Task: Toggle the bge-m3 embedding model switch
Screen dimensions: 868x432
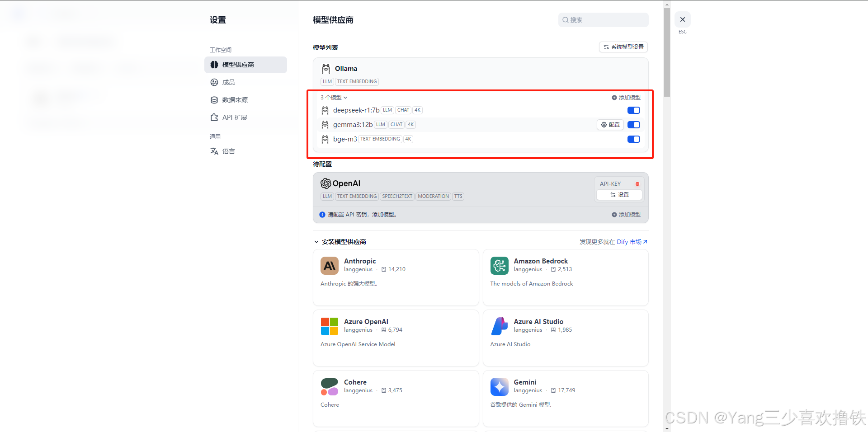Action: pyautogui.click(x=634, y=139)
